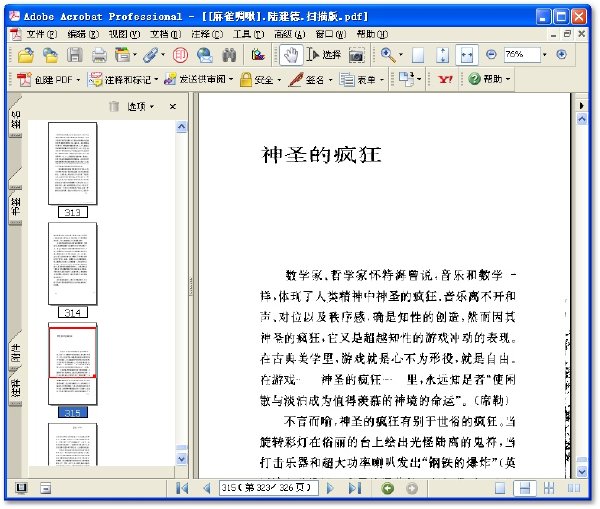Click document scrollbar down arrow
The width and height of the screenshot is (600, 509).
(582, 471)
